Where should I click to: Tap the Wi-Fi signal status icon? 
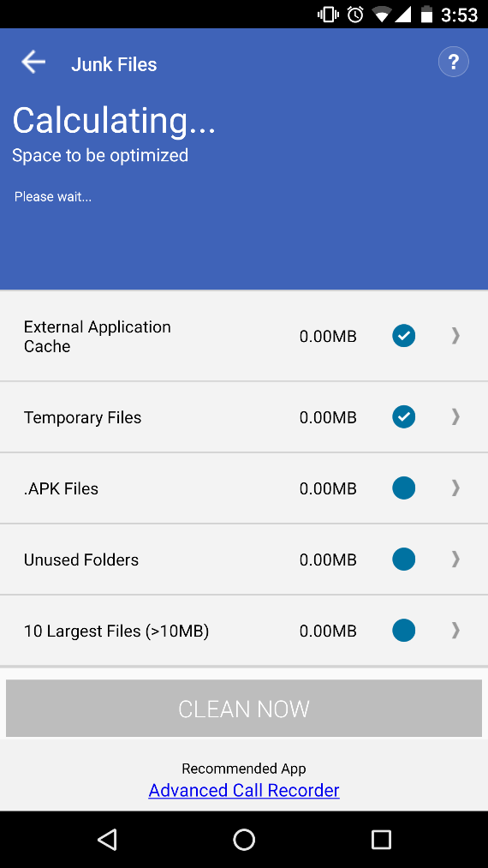coord(383,15)
